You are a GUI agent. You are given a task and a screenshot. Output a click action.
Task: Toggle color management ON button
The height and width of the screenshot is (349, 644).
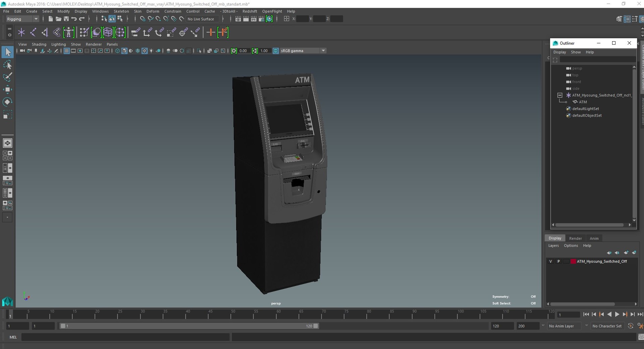click(x=276, y=51)
